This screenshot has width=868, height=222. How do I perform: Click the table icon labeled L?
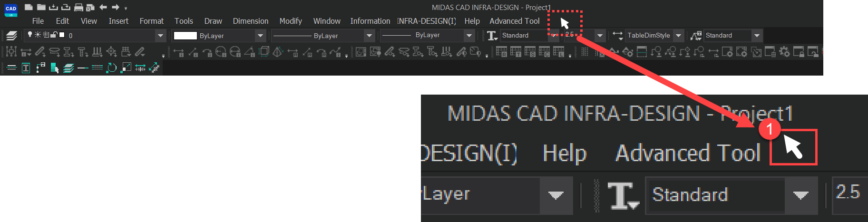(559, 52)
